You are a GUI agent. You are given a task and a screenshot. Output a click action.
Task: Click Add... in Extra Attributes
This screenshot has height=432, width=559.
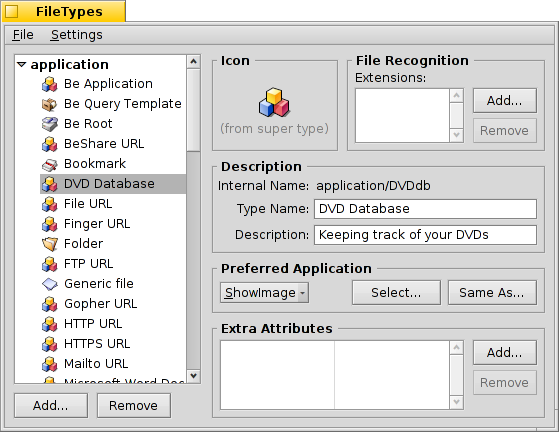pyautogui.click(x=504, y=353)
